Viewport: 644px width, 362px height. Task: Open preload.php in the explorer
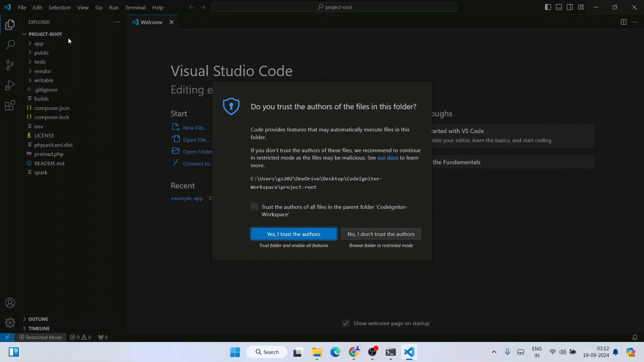click(49, 154)
